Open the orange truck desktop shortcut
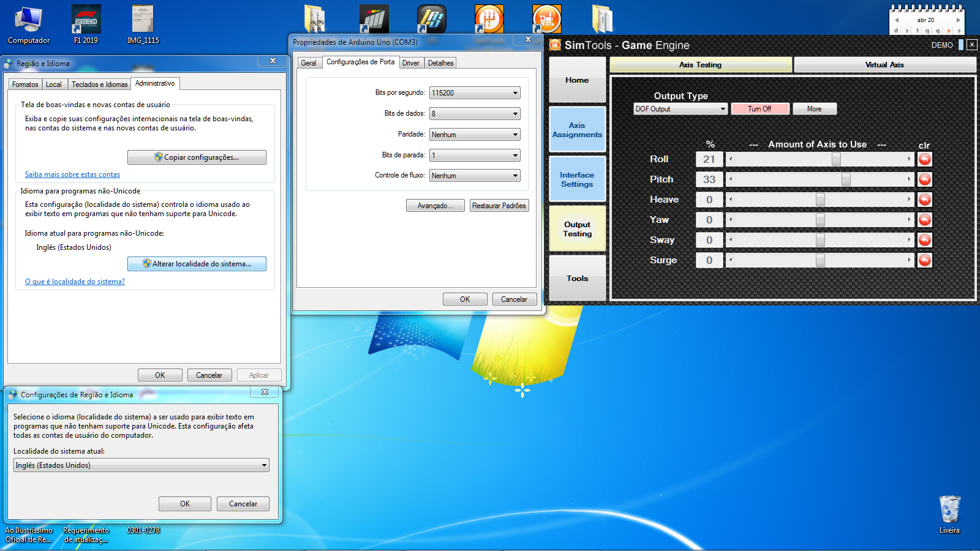The height and width of the screenshot is (551, 980). pos(546,18)
